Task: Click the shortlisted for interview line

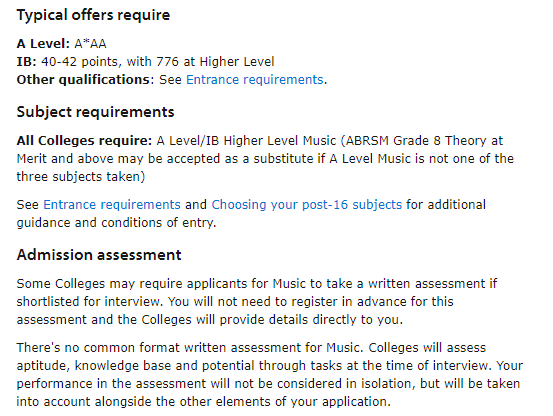Action: tap(235, 302)
